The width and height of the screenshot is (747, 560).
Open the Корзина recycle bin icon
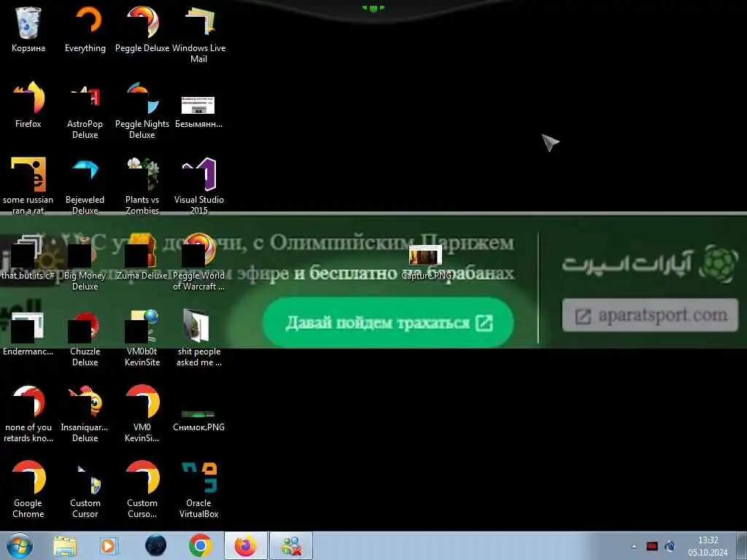tap(28, 28)
